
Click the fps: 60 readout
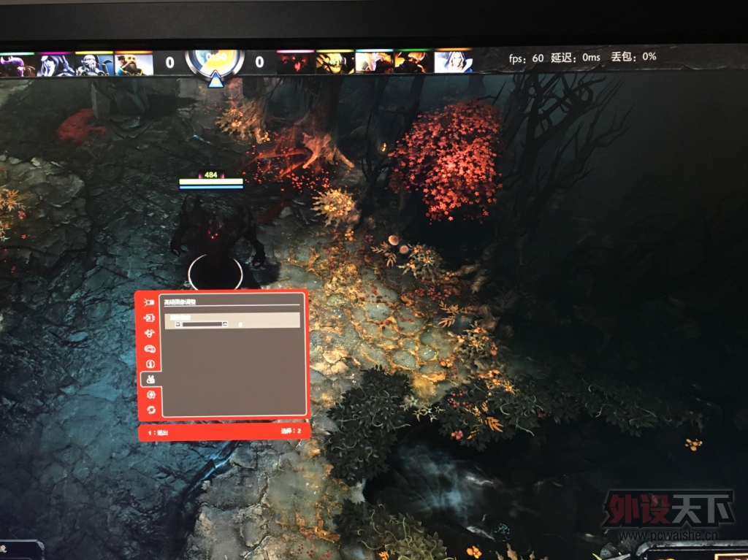pos(526,58)
